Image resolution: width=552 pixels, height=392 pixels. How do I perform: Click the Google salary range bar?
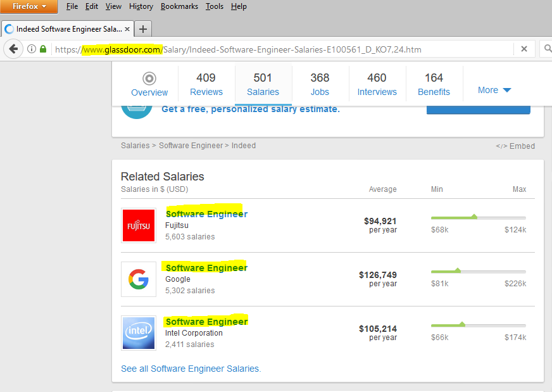(479, 271)
